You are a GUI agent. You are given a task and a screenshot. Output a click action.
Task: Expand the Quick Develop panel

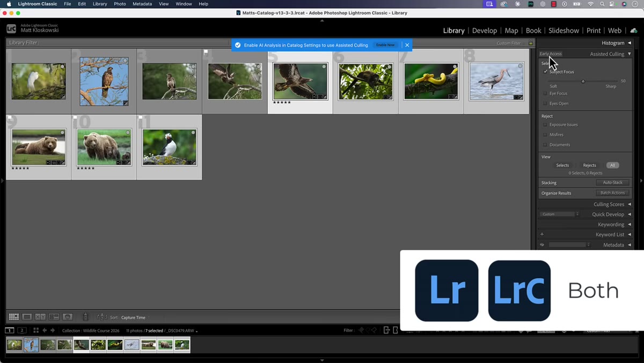point(630,214)
